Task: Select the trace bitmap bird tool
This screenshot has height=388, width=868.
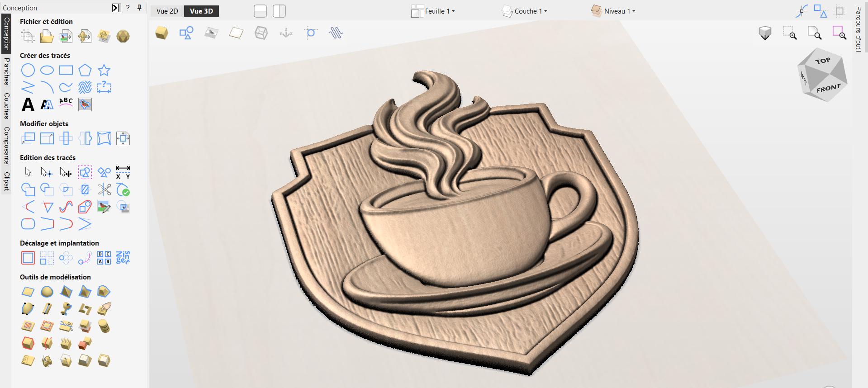Action: (x=85, y=104)
